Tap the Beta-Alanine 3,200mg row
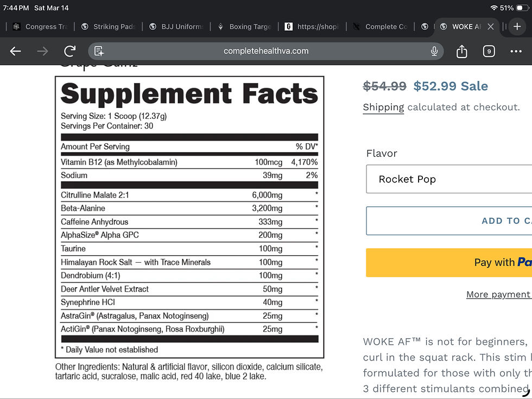The image size is (532, 399). 189,208
